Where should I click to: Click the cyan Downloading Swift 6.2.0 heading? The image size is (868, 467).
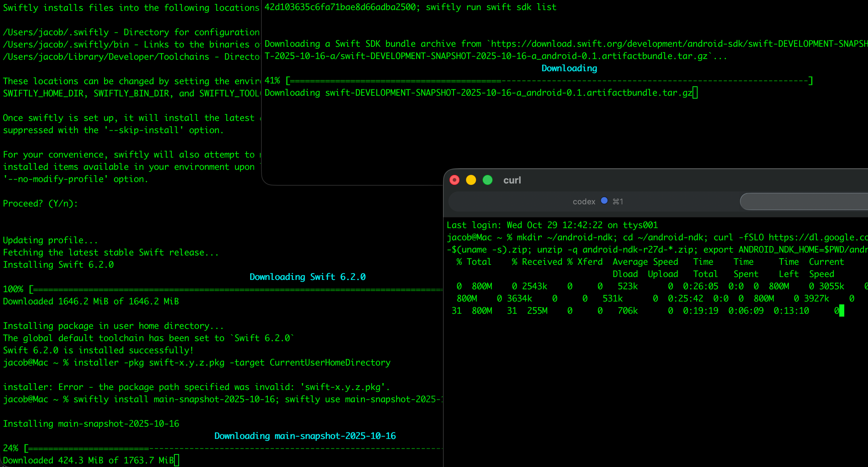(307, 277)
